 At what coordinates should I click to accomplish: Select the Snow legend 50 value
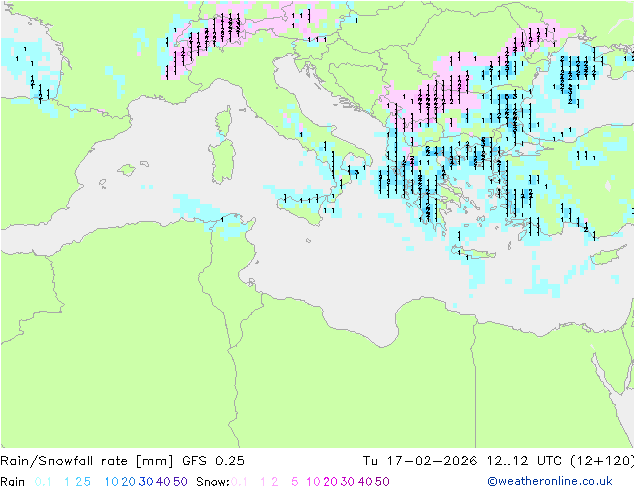click(382, 482)
